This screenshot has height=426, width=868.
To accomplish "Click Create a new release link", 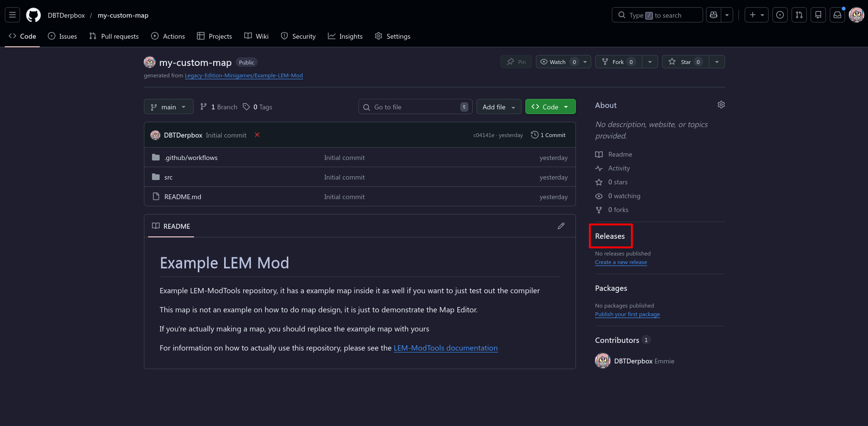I will click(x=621, y=262).
